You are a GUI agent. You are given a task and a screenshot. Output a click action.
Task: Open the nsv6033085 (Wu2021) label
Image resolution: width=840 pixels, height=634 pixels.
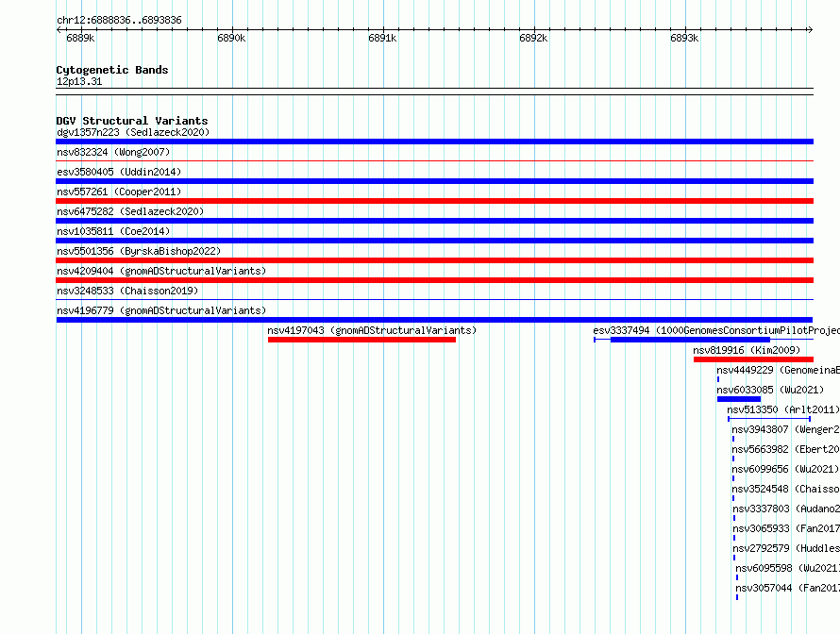[770, 390]
